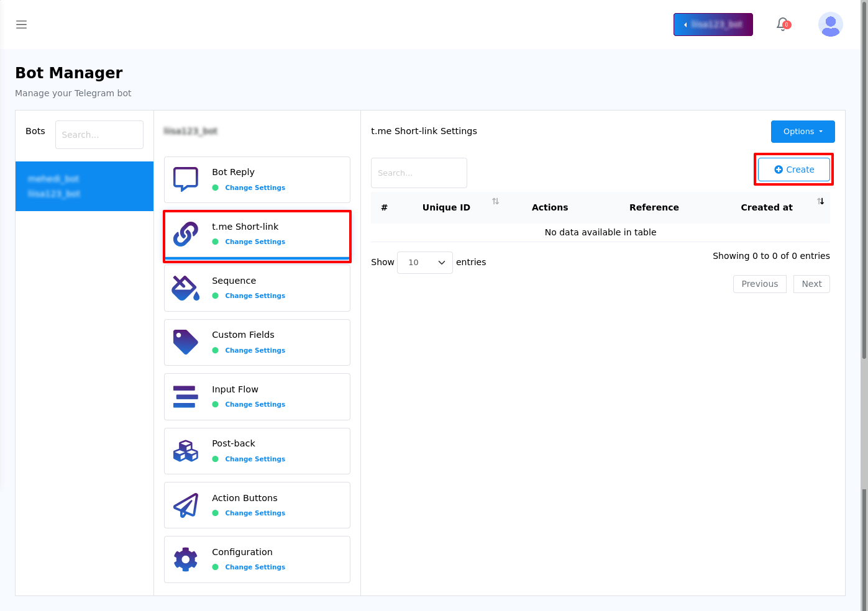
Task: Click the Post-back cubes icon
Action: 185,451
